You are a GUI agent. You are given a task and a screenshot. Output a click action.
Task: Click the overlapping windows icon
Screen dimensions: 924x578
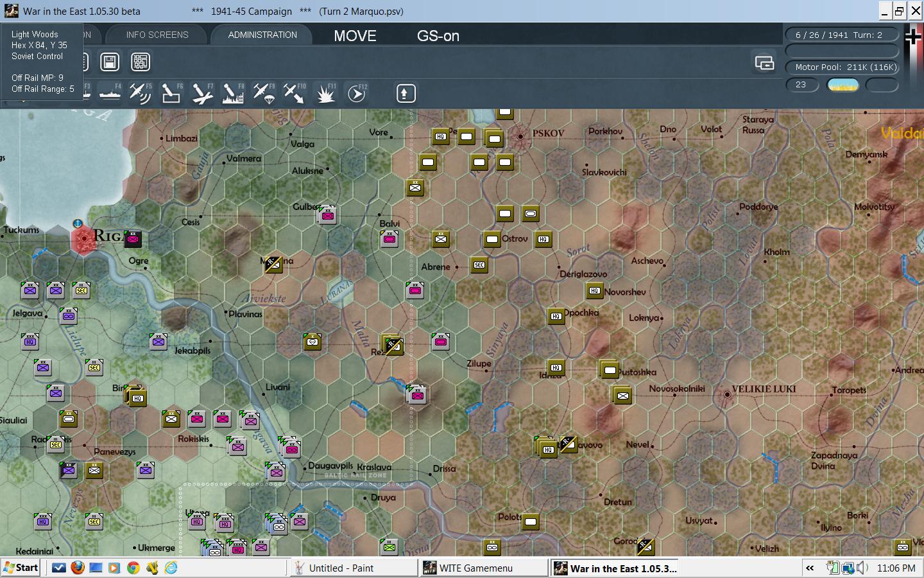(x=764, y=62)
